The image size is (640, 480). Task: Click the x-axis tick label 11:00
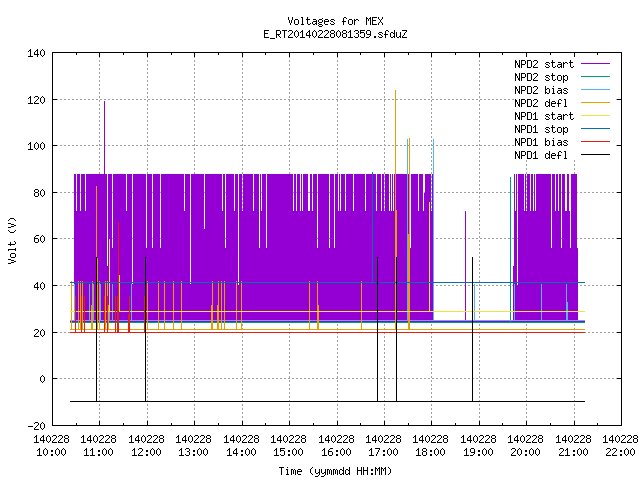98,452
